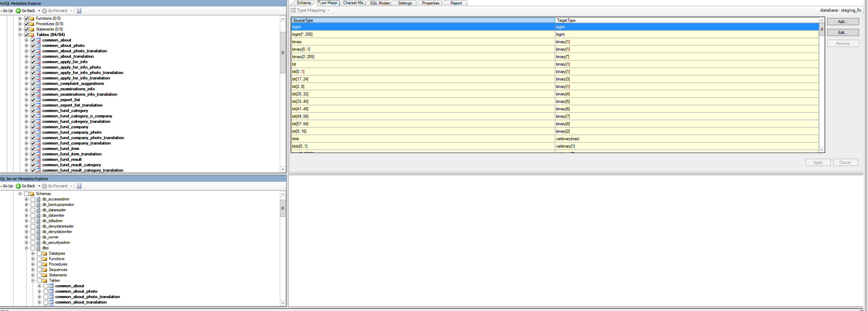Click the db_owner schema icon
868x311 pixels.
[x=38, y=237]
